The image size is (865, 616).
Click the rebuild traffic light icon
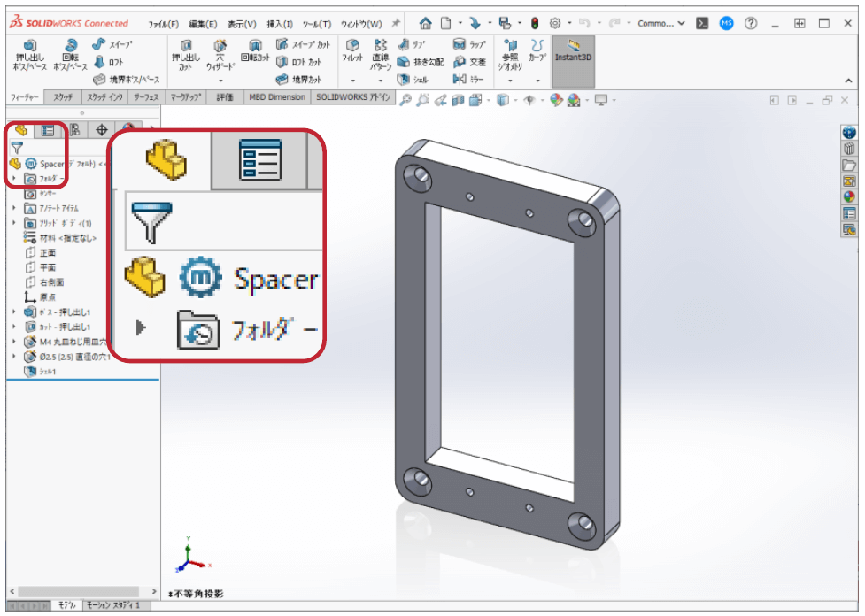click(x=535, y=23)
